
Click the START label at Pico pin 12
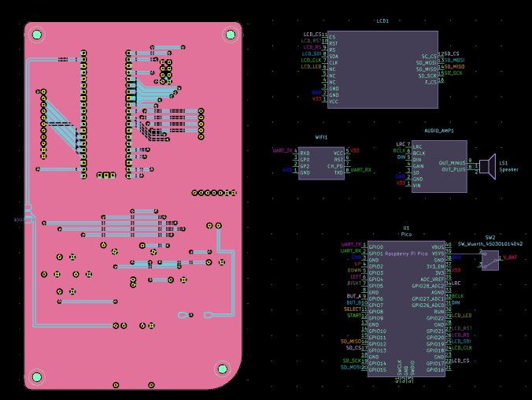354,316
